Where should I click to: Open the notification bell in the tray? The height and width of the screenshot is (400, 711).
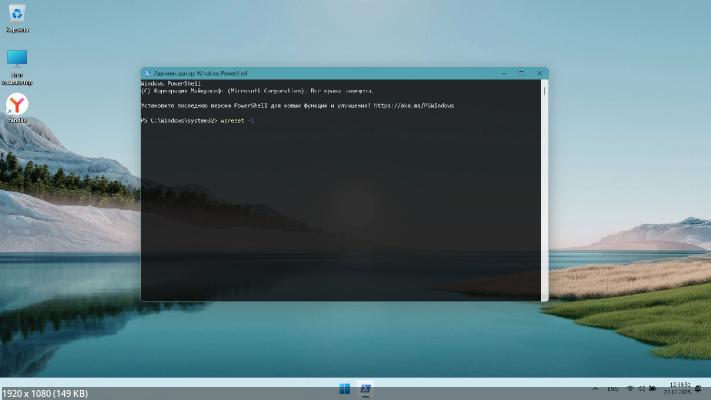699,389
